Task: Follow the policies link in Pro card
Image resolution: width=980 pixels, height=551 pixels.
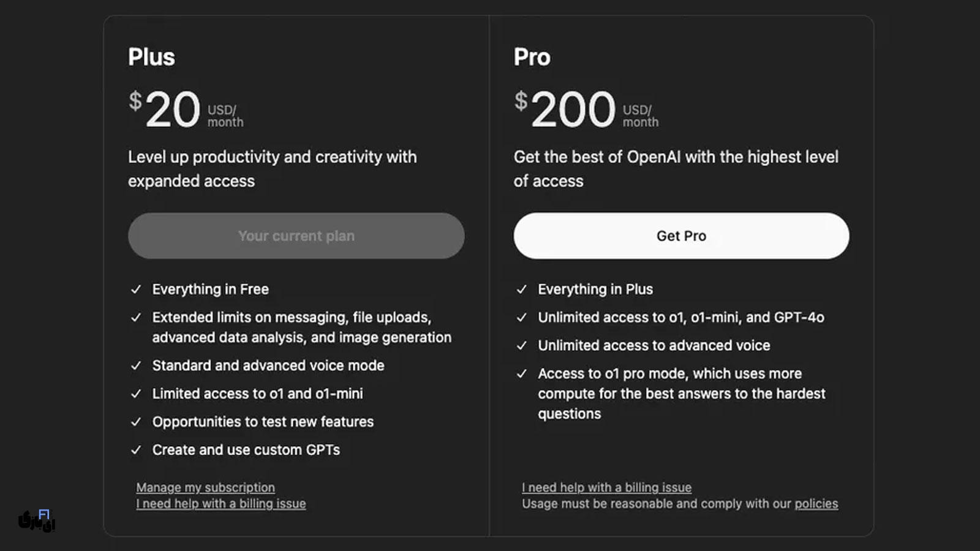Action: [x=816, y=504]
